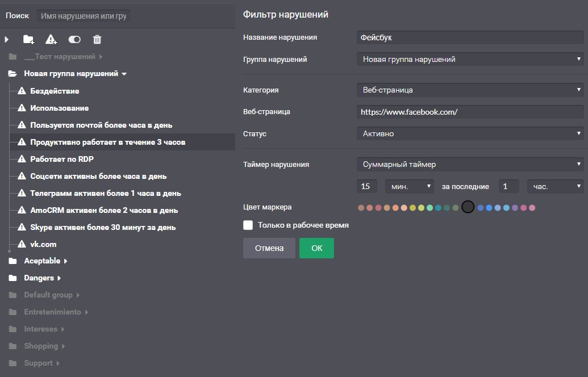Click folder icon of Entretenimiento group

click(12, 312)
